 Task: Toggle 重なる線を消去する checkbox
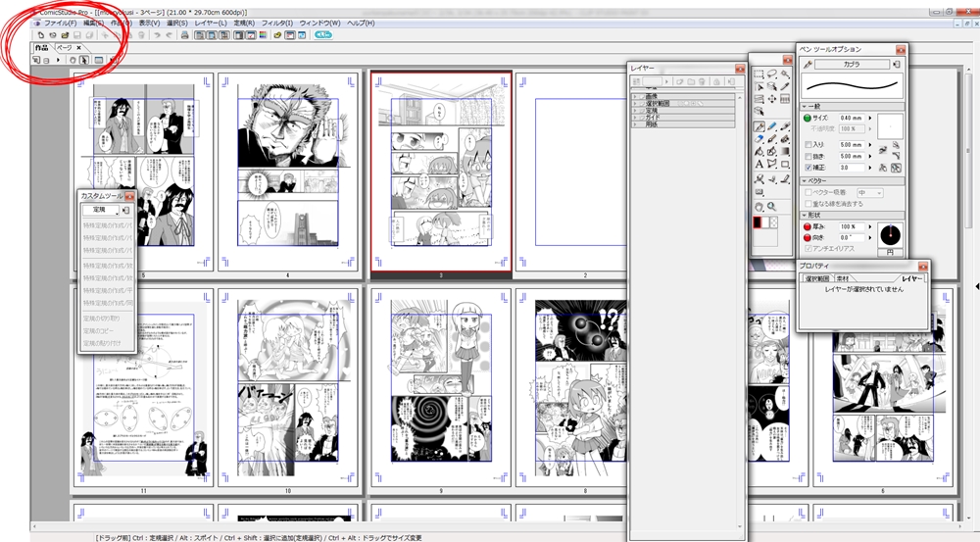pyautogui.click(x=808, y=204)
